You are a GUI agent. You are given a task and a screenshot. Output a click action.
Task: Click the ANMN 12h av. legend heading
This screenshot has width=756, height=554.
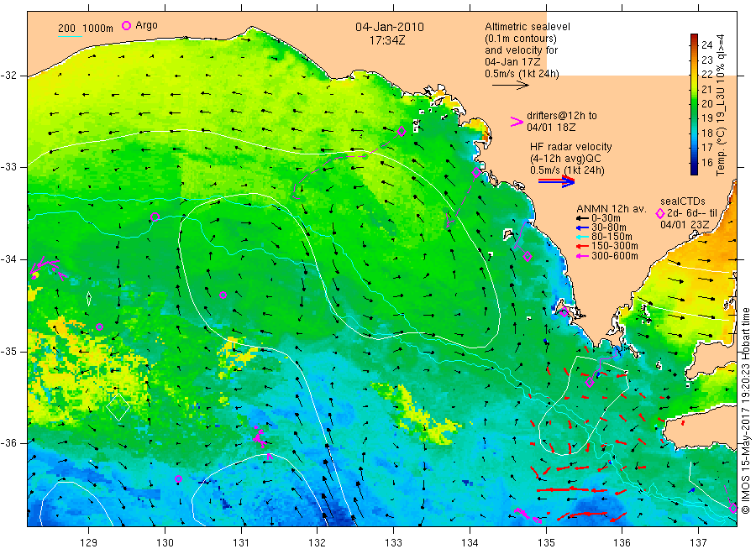(612, 209)
